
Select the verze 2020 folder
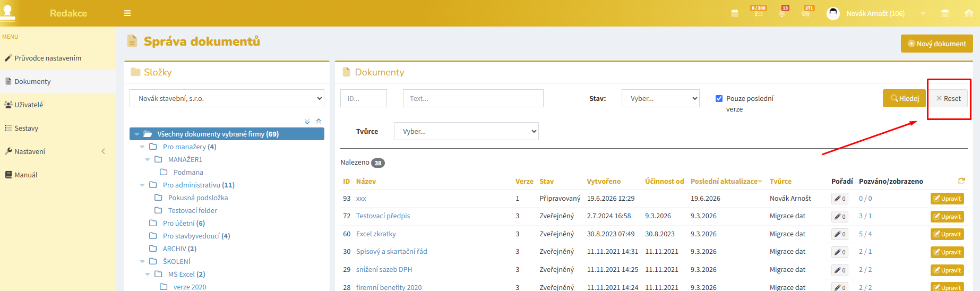pos(190,287)
